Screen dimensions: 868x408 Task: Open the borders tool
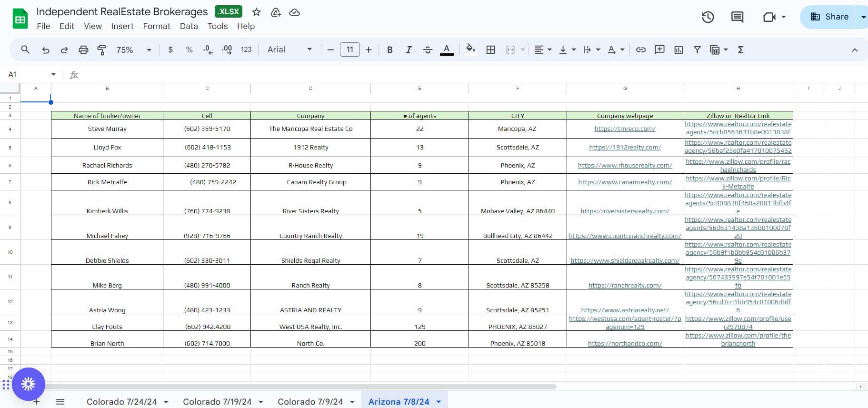tap(491, 50)
